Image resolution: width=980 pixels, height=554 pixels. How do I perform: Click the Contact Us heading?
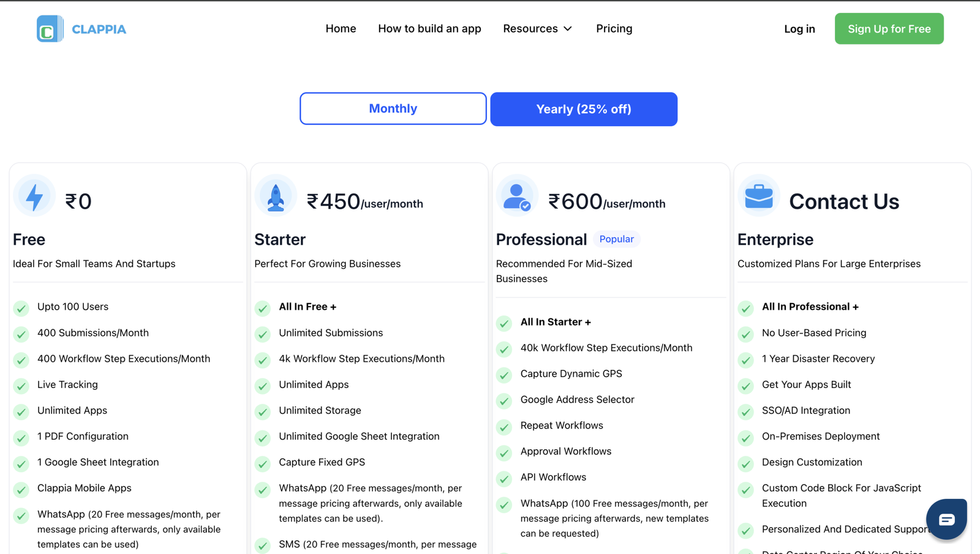pos(844,201)
